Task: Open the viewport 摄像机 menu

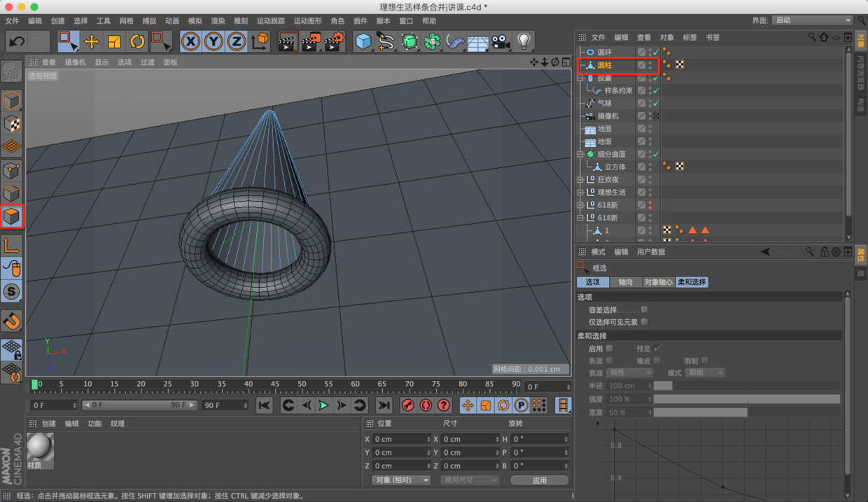Action: 76,62
